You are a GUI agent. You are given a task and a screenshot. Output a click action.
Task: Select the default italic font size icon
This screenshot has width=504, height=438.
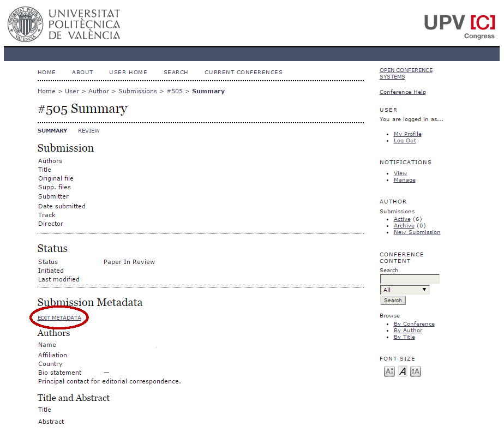(x=403, y=371)
